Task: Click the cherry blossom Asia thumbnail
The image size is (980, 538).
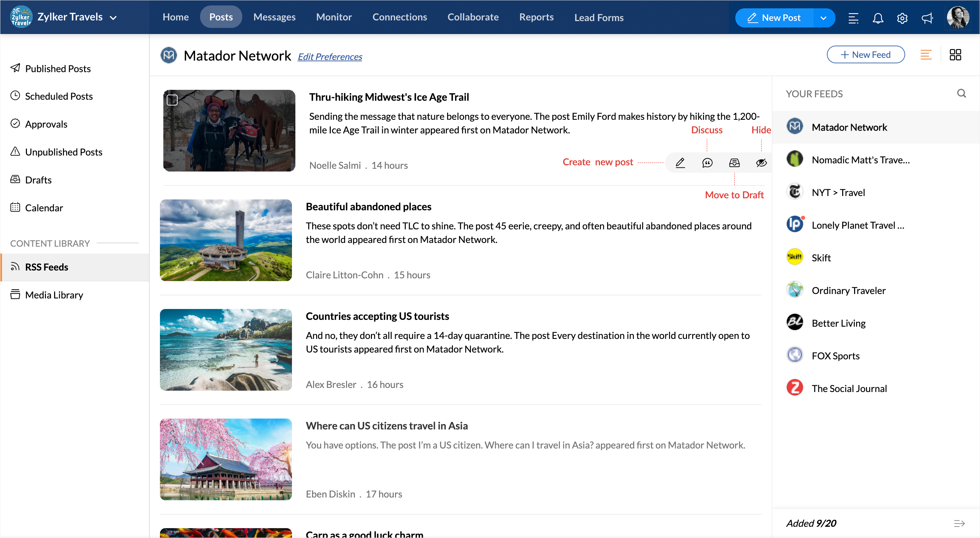Action: pos(226,459)
